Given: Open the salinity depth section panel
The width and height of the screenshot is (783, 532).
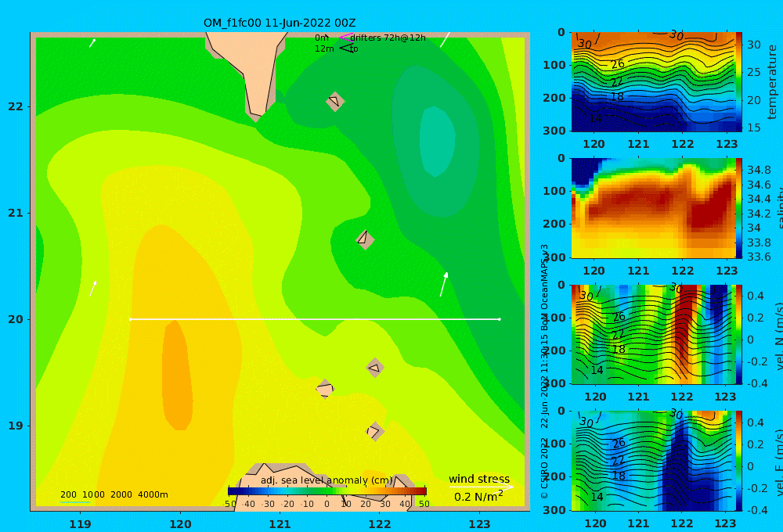Looking at the screenshot, I should tap(653, 208).
